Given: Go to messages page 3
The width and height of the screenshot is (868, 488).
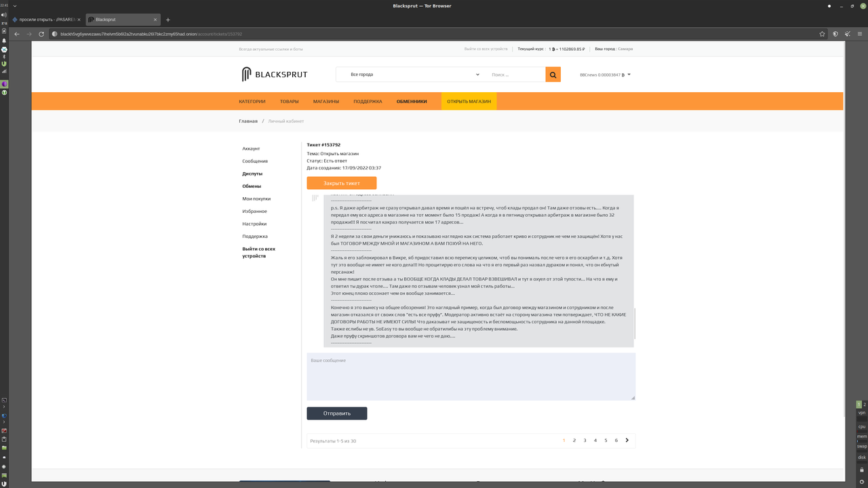Looking at the screenshot, I should [585, 441].
